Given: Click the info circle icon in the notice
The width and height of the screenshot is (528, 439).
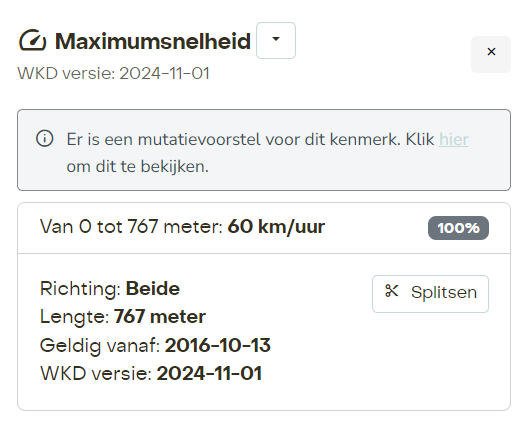Looking at the screenshot, I should tap(44, 139).
